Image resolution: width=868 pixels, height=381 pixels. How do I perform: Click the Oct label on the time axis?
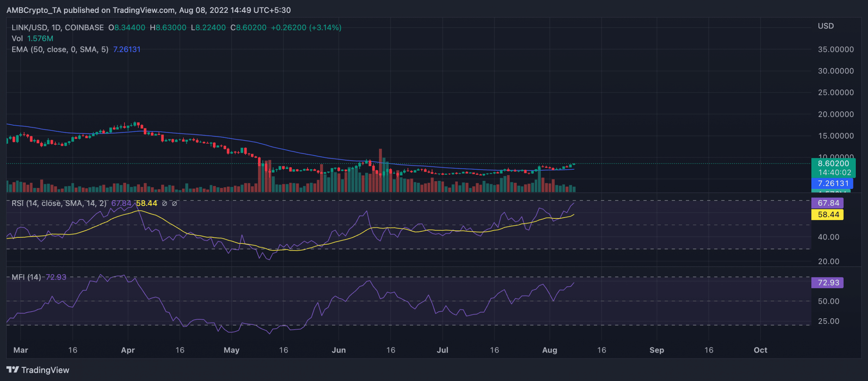[761, 350]
